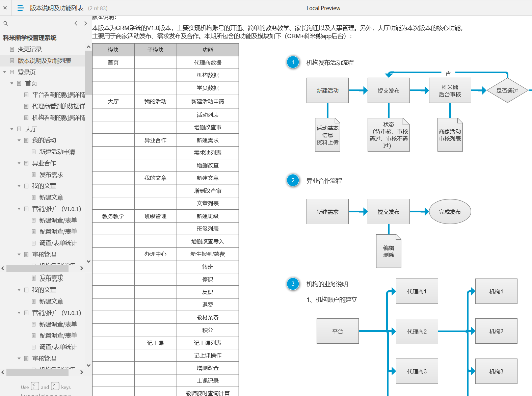Image resolution: width=532 pixels, height=396 pixels.
Task: Open the page search magnifier icon
Action: click(x=5, y=23)
